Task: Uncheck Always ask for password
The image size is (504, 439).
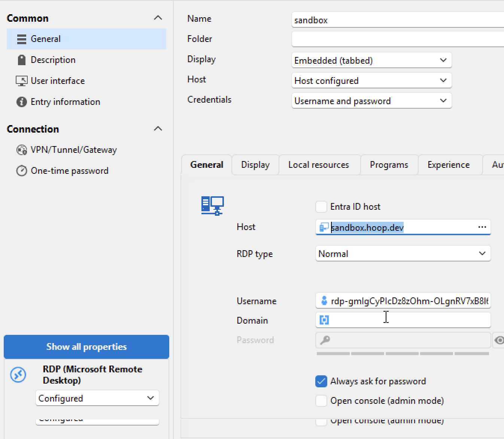Action: click(321, 381)
